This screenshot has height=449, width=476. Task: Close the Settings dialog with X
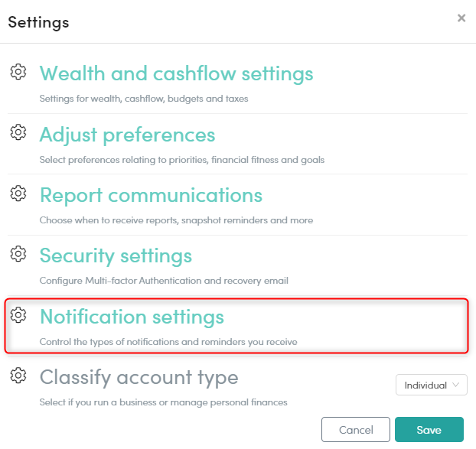click(x=461, y=18)
